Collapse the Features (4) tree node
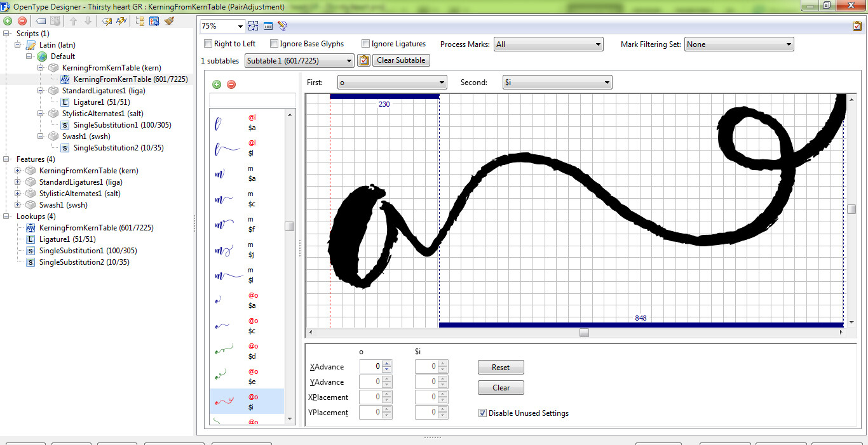The image size is (868, 445). pos(6,159)
